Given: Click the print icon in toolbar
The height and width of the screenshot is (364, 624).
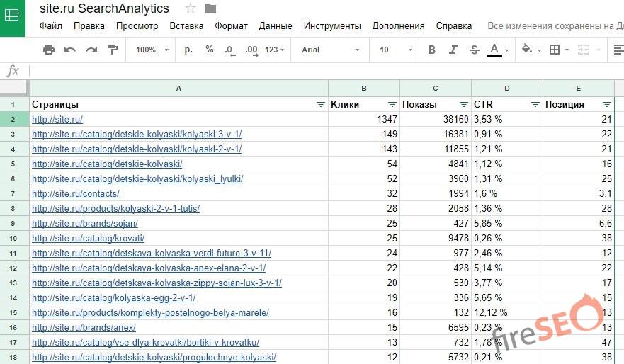Looking at the screenshot, I should (49, 50).
